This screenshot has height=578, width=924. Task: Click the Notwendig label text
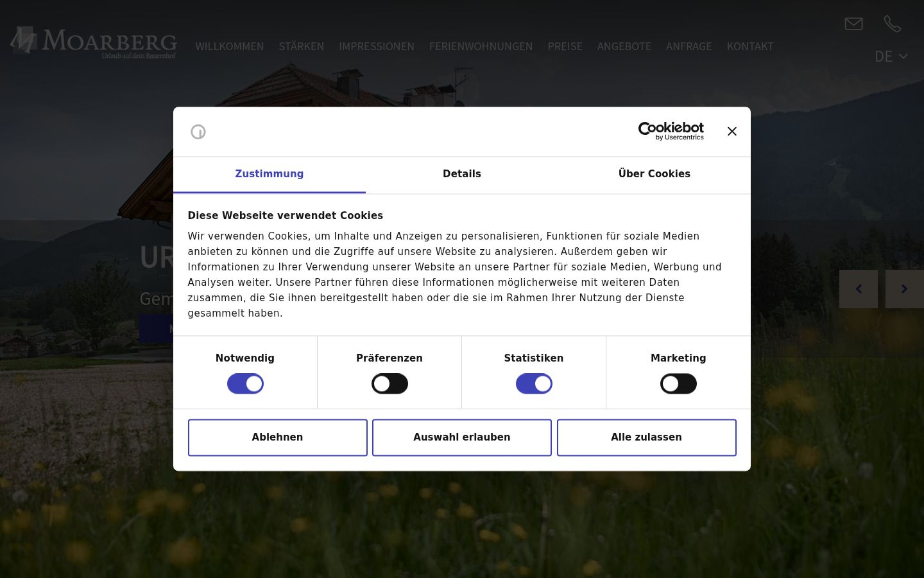coord(245,358)
